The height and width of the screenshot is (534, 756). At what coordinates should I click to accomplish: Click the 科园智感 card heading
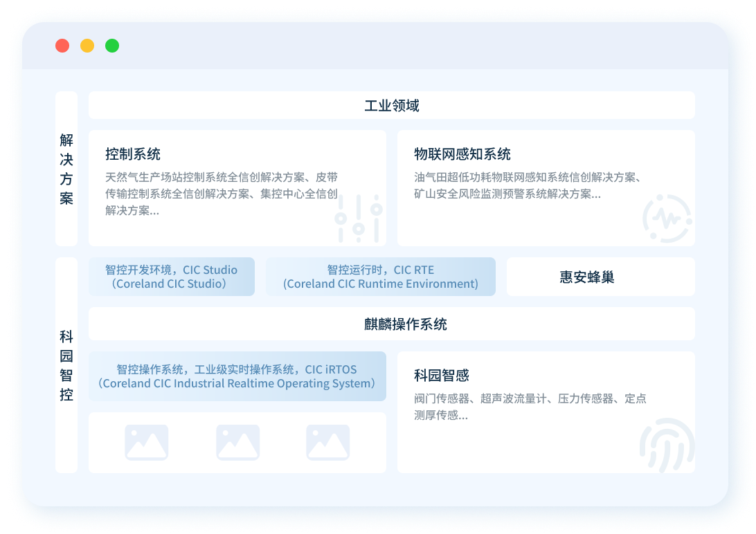[442, 376]
